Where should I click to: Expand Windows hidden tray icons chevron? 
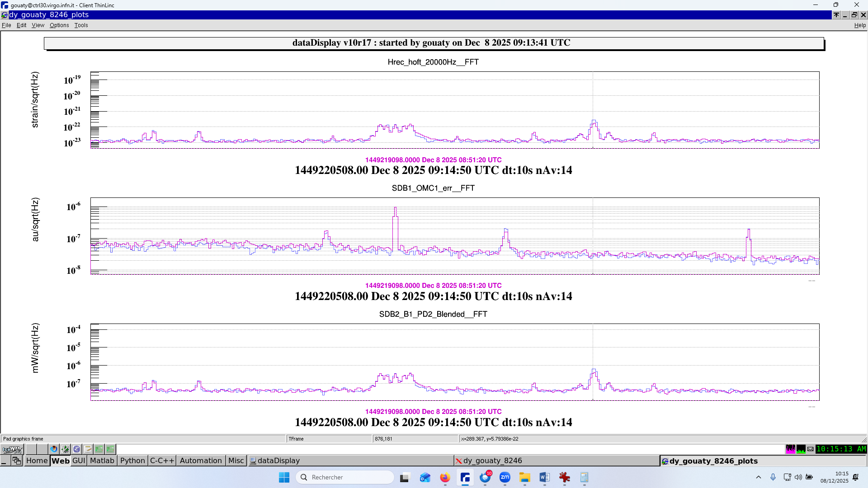tap(759, 477)
